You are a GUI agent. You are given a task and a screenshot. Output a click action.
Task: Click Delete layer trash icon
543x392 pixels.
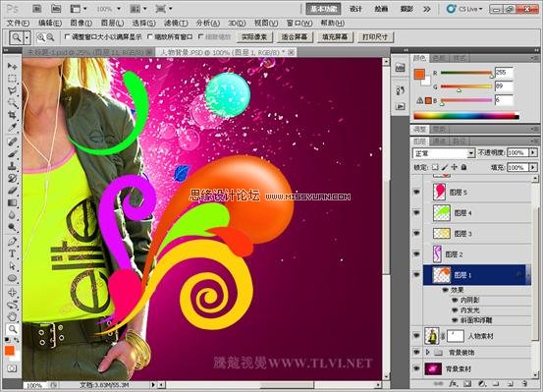click(x=524, y=384)
